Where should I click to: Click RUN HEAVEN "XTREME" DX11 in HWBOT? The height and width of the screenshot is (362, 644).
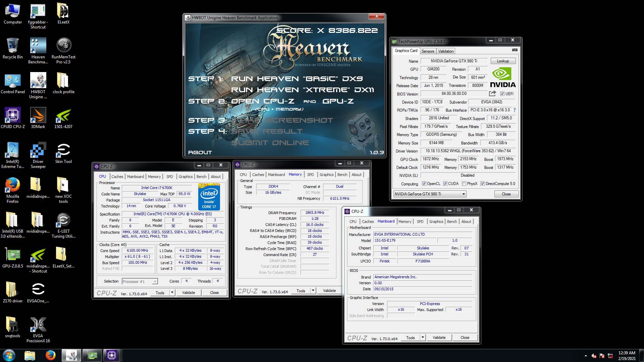(x=302, y=90)
